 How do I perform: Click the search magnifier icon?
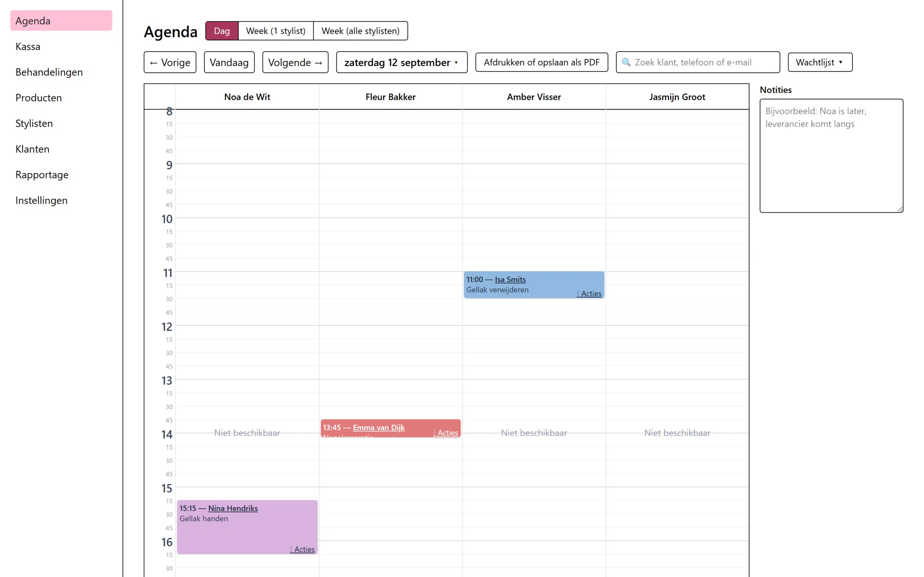626,62
